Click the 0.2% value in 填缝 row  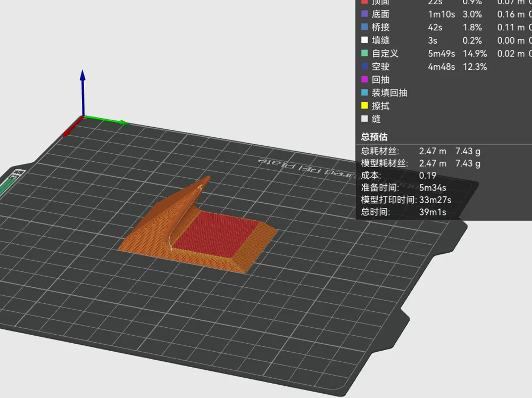(x=472, y=40)
